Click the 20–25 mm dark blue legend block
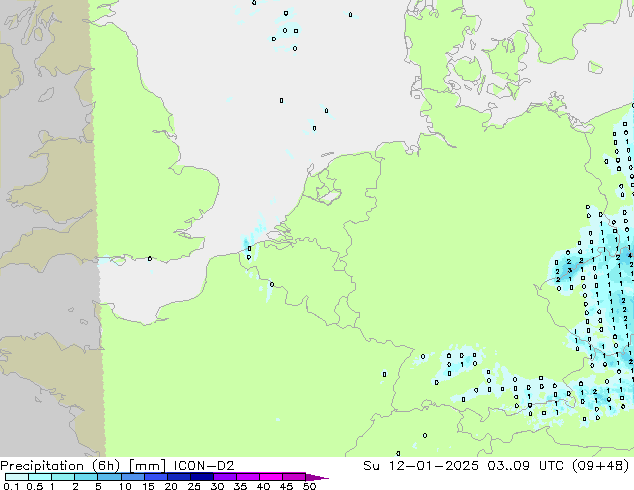This screenshot has height=490, width=634. click(179, 477)
